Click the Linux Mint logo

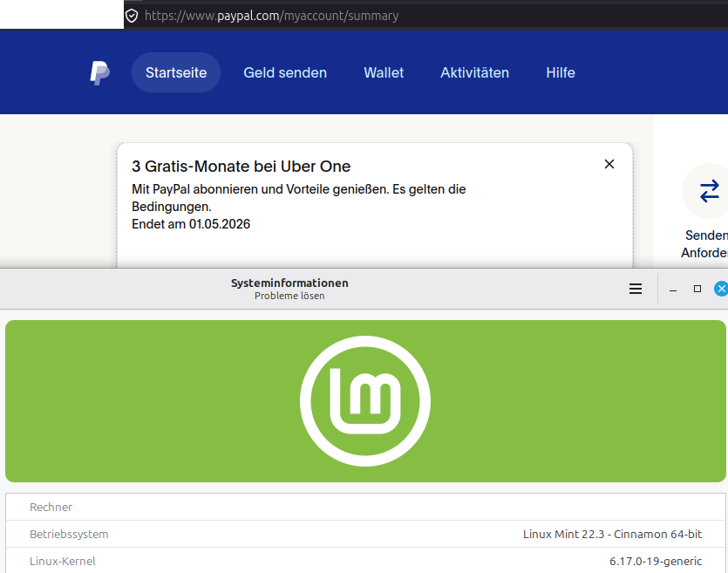pos(364,401)
